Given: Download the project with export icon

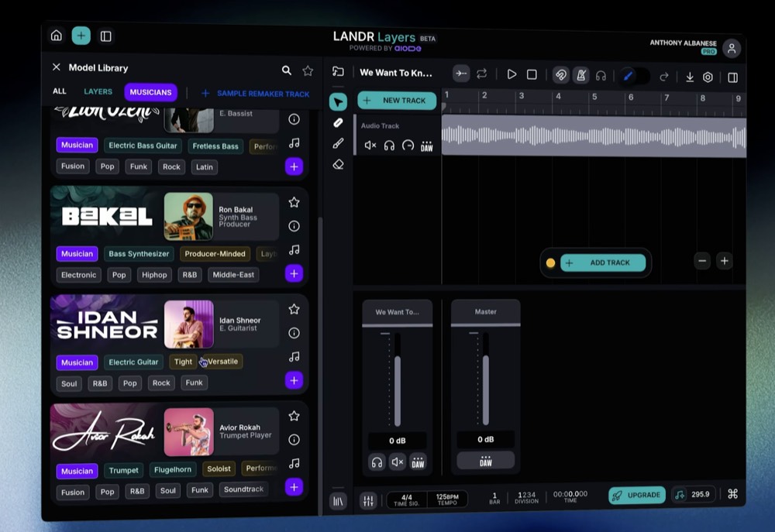Looking at the screenshot, I should [x=690, y=77].
